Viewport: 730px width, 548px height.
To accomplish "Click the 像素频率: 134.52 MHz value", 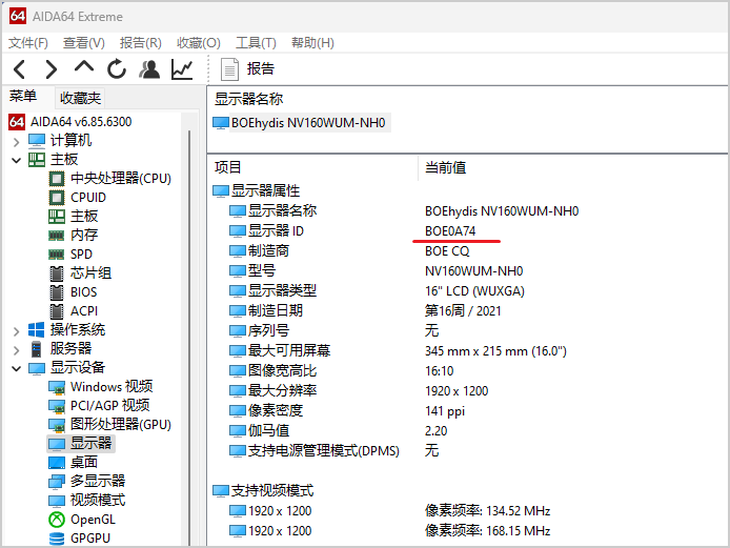I will [487, 511].
